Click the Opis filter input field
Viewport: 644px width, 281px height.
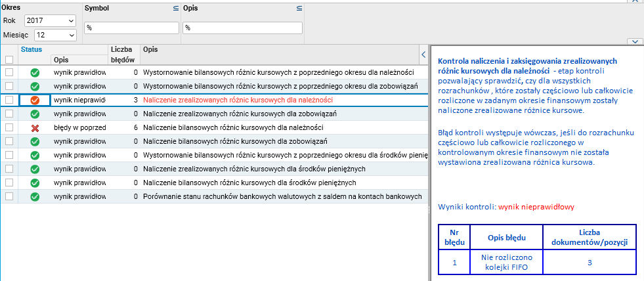click(x=242, y=28)
